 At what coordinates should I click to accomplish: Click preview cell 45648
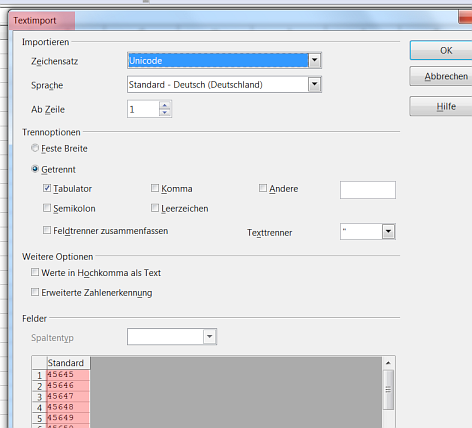68,407
